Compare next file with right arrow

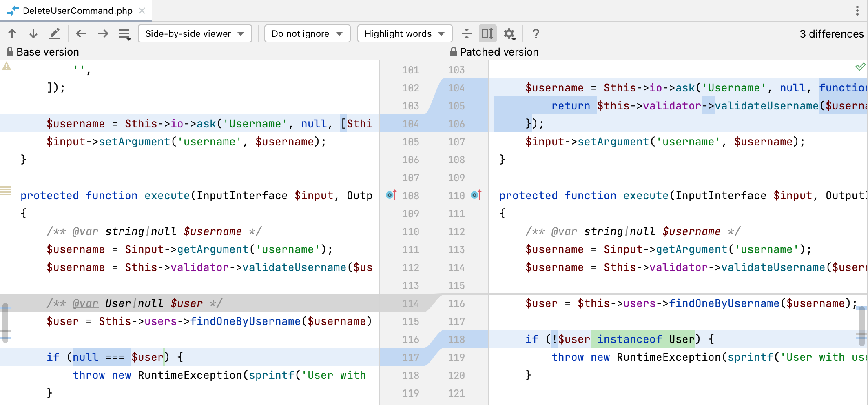coord(103,33)
